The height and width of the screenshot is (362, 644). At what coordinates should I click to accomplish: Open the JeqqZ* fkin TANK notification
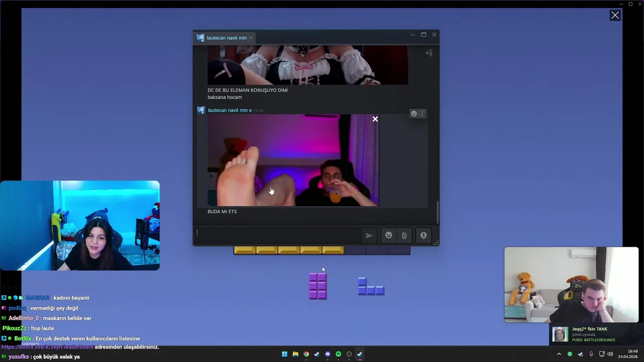(x=596, y=334)
